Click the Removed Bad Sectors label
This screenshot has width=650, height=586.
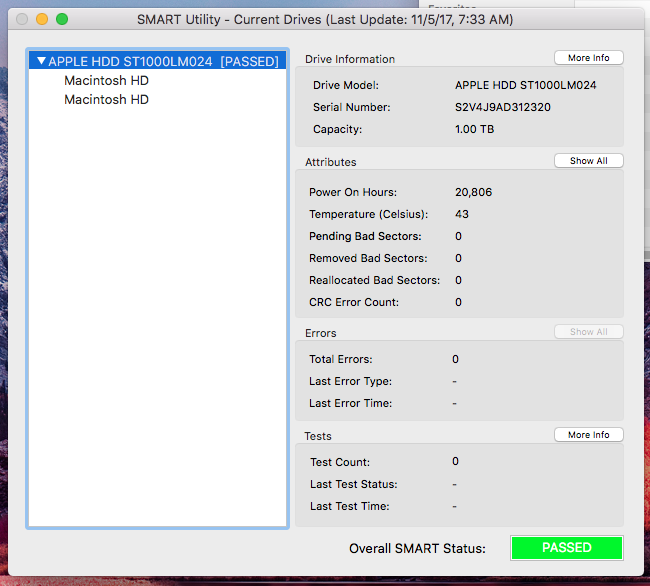tap(368, 258)
